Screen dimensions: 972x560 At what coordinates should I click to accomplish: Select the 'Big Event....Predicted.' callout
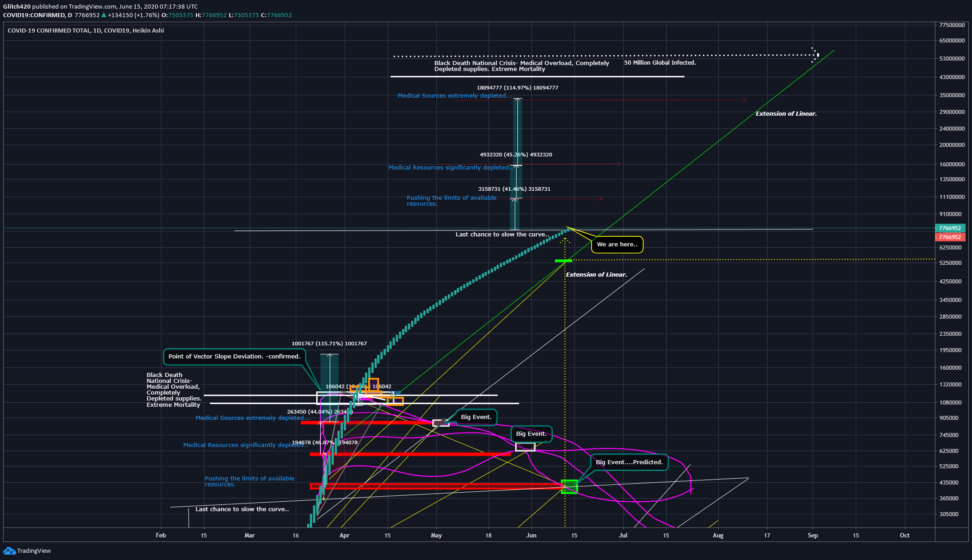pyautogui.click(x=629, y=462)
